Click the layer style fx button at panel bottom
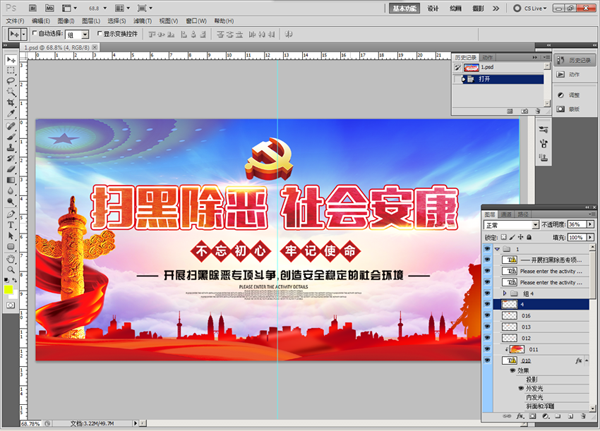The image size is (600, 431). coord(520,416)
